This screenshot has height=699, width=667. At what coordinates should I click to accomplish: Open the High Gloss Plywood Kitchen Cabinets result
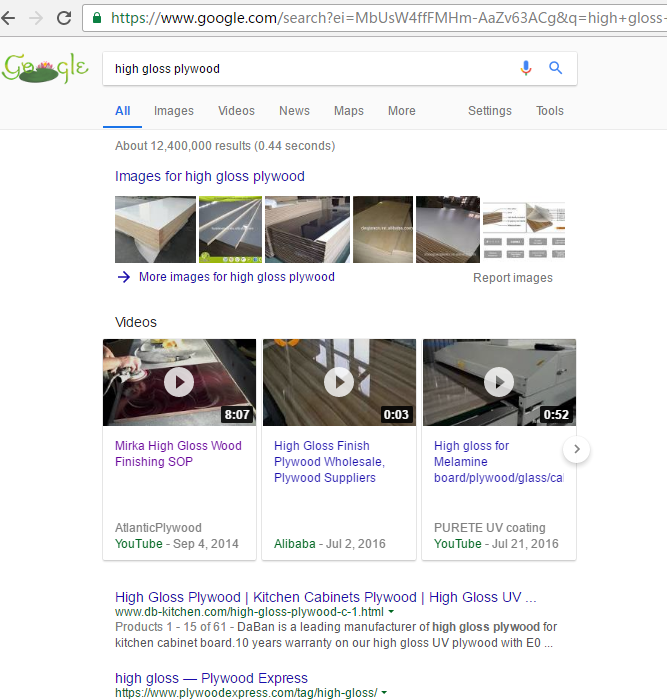[x=325, y=597]
